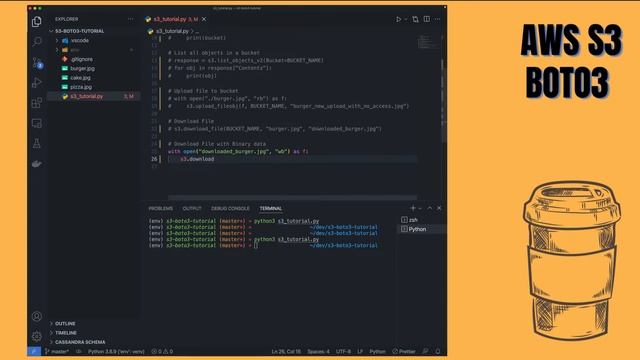Open burger.jpg in the explorer
The width and height of the screenshot is (640, 360).
point(82,69)
